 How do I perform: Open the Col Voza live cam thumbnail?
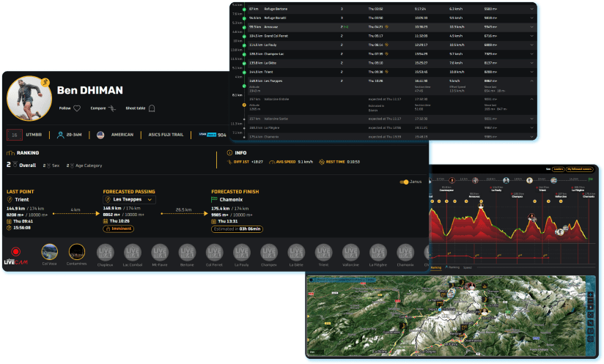coord(50,253)
